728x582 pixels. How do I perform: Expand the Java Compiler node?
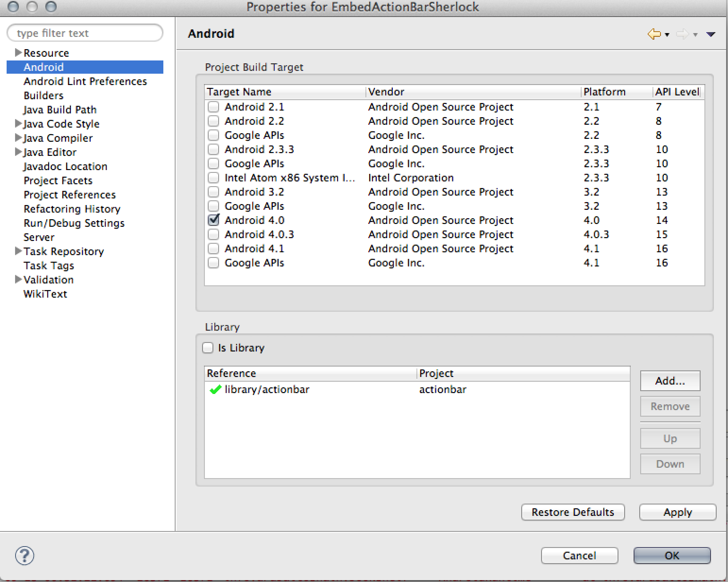pos(18,137)
